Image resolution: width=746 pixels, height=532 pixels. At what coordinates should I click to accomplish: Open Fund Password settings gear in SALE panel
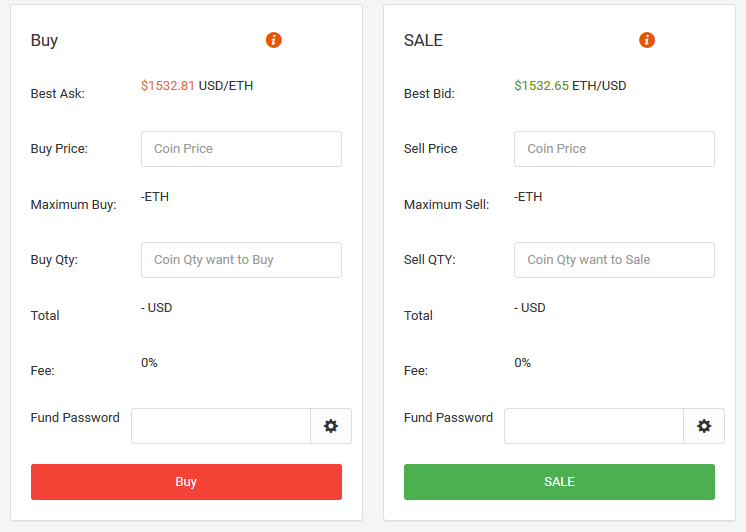tap(704, 426)
